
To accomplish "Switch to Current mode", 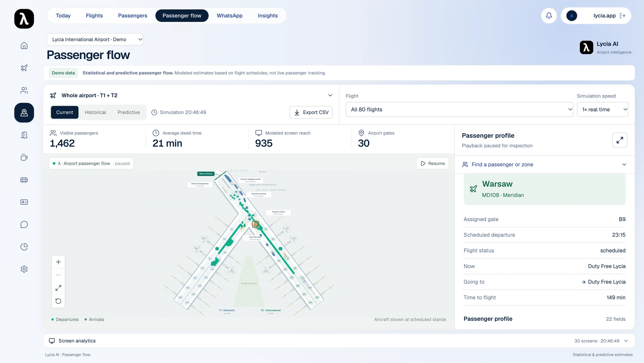I will click(64, 112).
